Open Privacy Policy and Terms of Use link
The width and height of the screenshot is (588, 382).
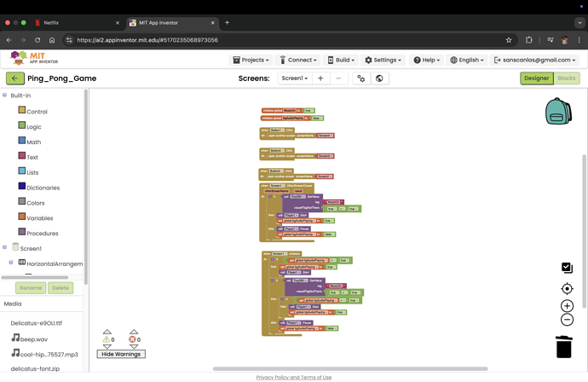[294, 377]
